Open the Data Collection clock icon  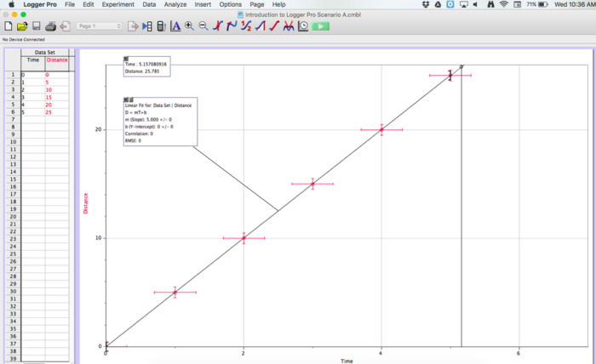click(303, 26)
